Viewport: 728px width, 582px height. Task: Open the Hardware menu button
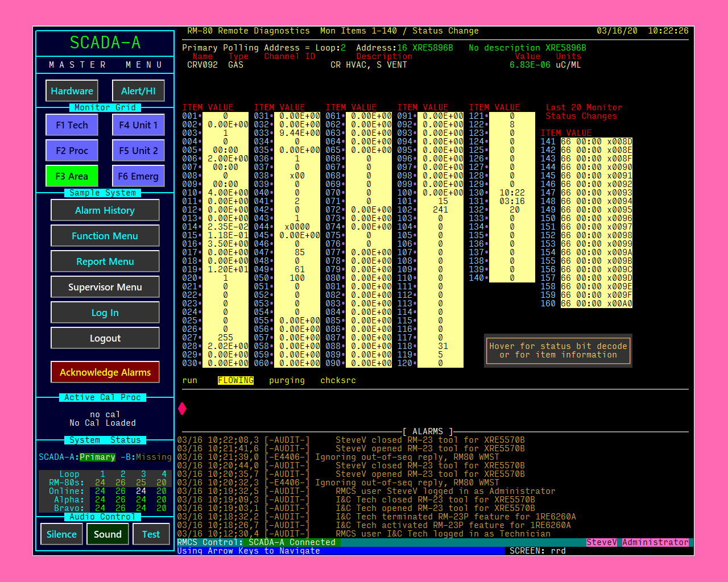[x=72, y=91]
